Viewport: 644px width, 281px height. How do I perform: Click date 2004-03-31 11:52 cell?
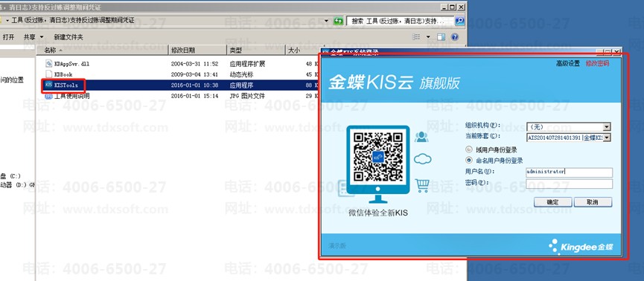194,64
